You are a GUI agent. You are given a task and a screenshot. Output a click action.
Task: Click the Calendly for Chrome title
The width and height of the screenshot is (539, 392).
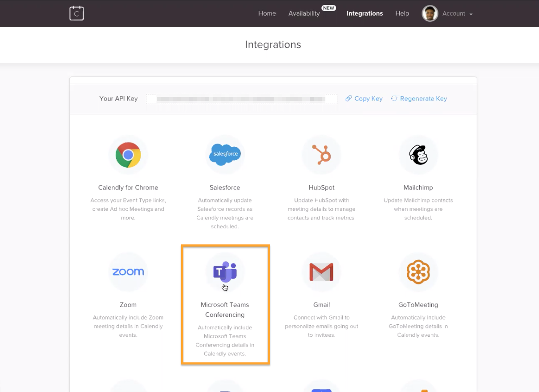128,188
